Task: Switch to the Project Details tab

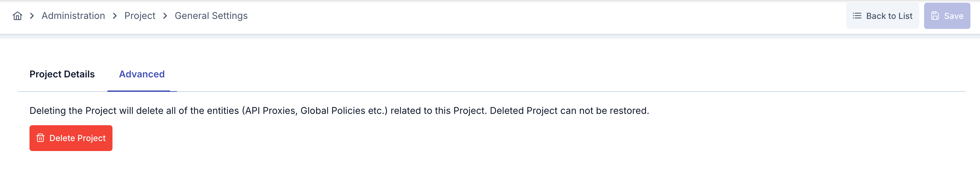Action: pos(62,74)
